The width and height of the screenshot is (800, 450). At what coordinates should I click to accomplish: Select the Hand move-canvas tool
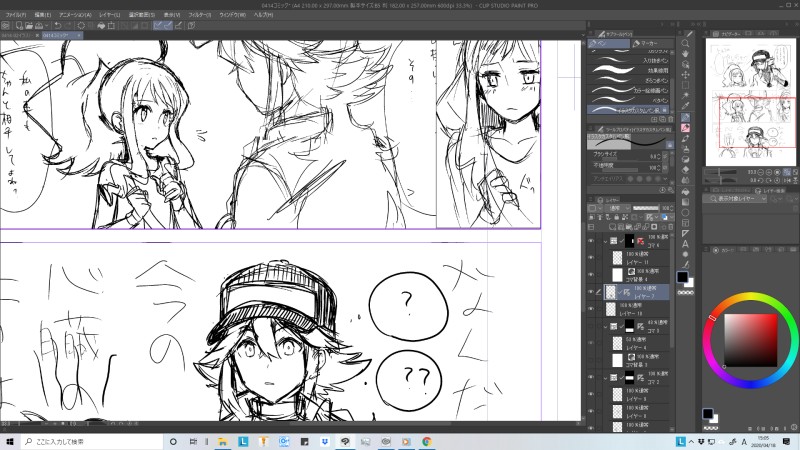coord(685,54)
